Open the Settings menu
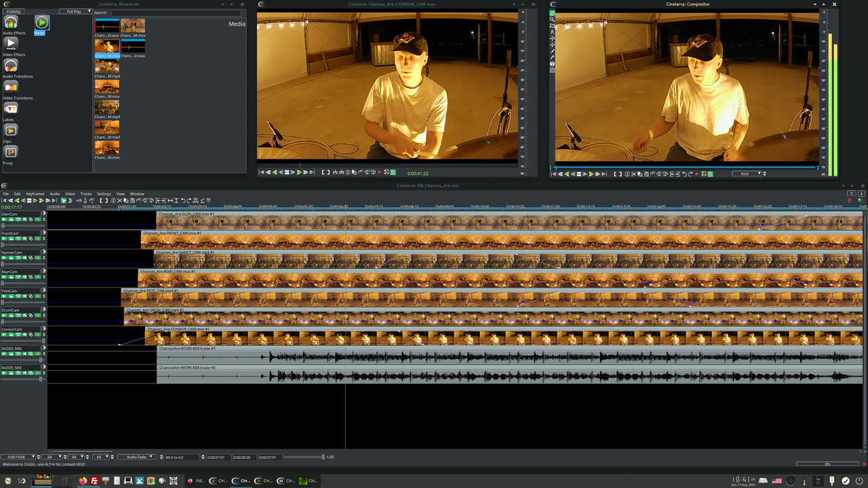The height and width of the screenshot is (488, 868). tap(104, 194)
